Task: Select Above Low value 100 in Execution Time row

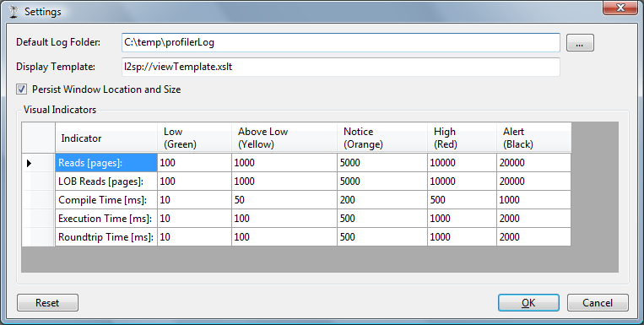Action: [284, 218]
